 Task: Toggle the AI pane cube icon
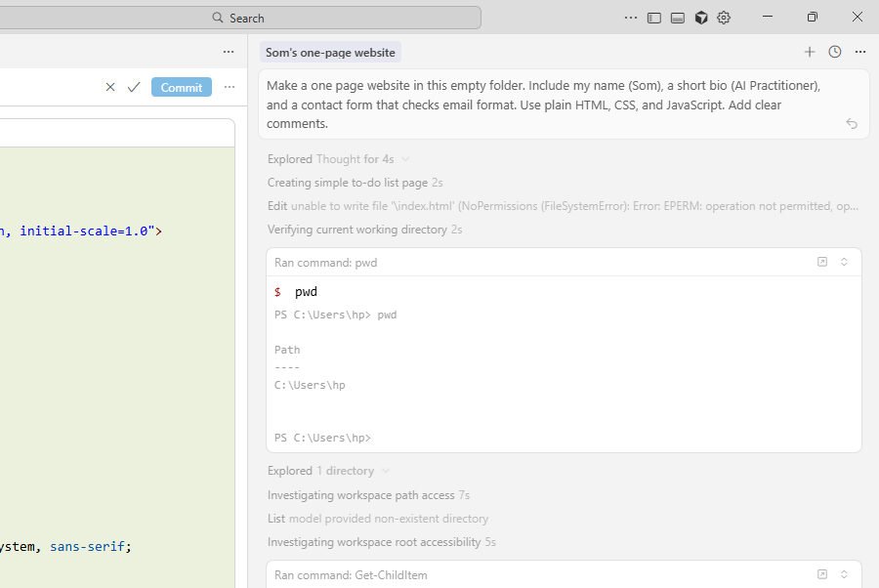click(701, 18)
